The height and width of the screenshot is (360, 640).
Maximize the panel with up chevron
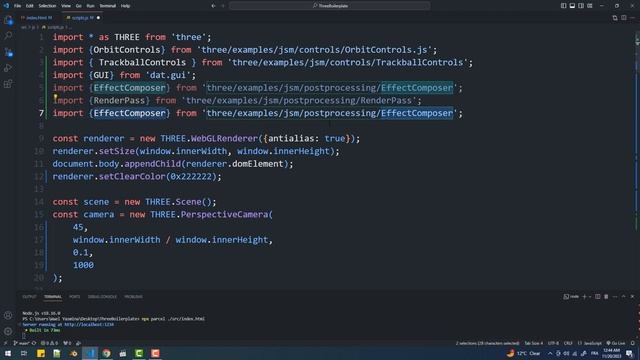tap(623, 297)
